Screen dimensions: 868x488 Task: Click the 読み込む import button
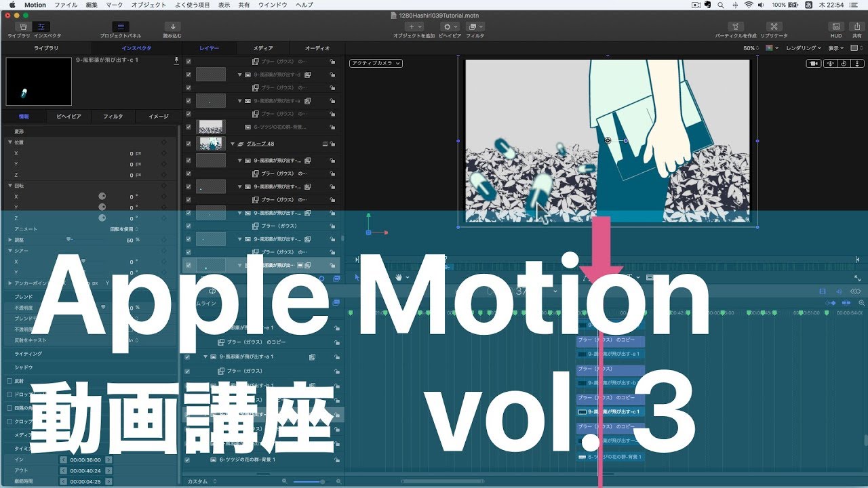pyautogui.click(x=172, y=27)
